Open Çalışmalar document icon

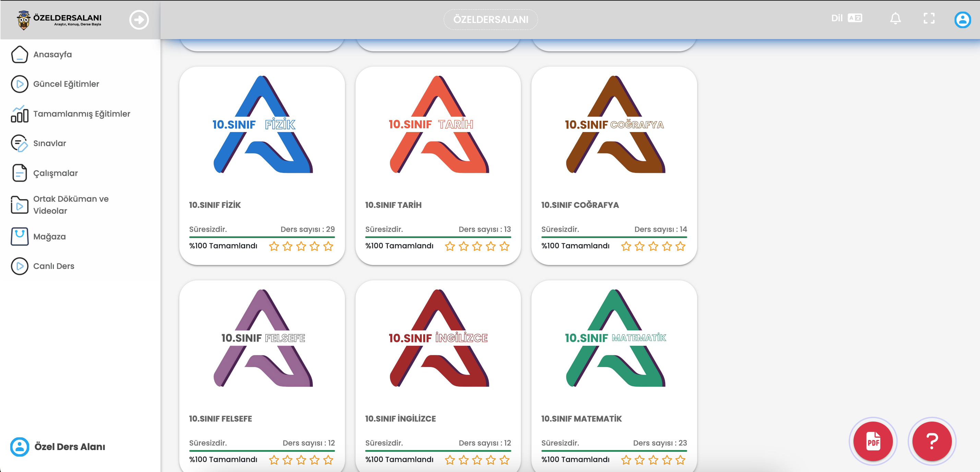20,173
